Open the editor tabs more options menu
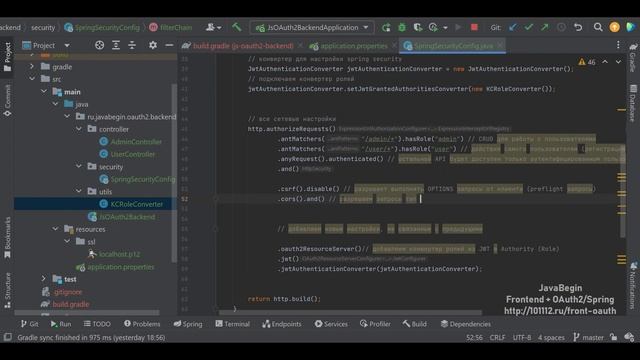640x360 pixels. click(x=618, y=45)
